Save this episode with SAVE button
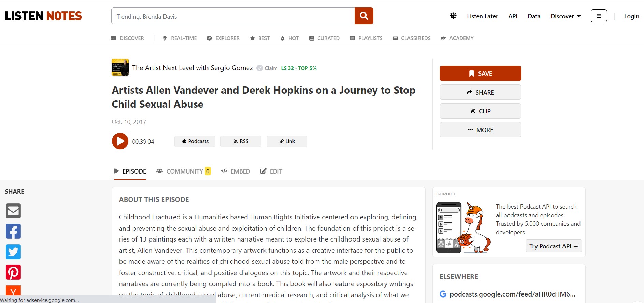Screen dimensions: 644x303 tap(480, 73)
